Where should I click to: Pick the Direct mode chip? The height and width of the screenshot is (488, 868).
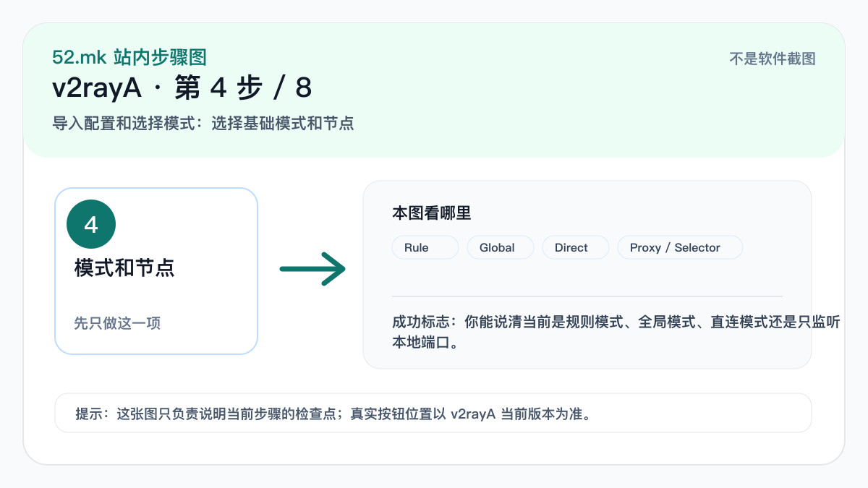coord(576,247)
